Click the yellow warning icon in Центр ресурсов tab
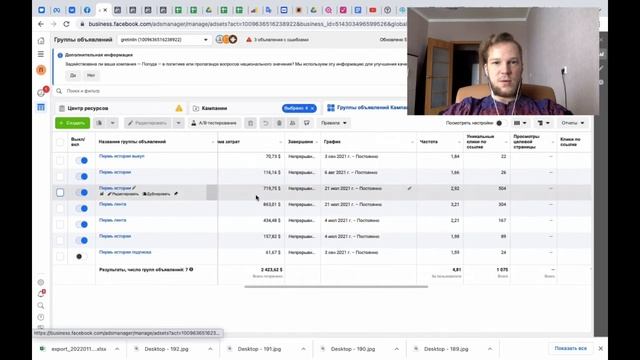Screen dimensions: 640x360 [179, 108]
